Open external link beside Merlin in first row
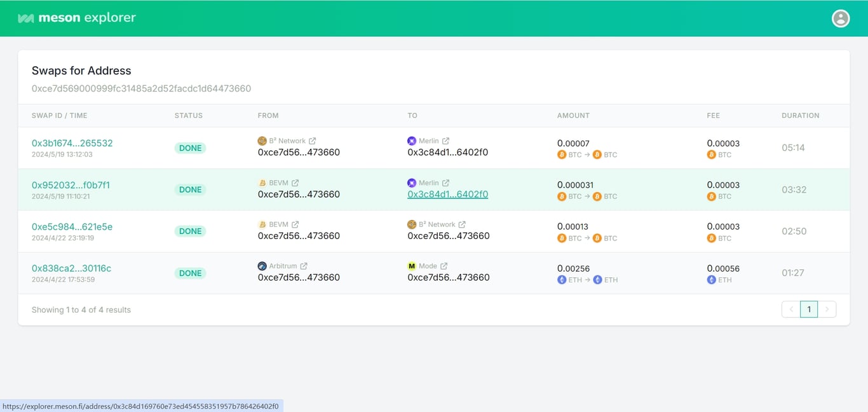Screen dimensions: 868x412 445,141
